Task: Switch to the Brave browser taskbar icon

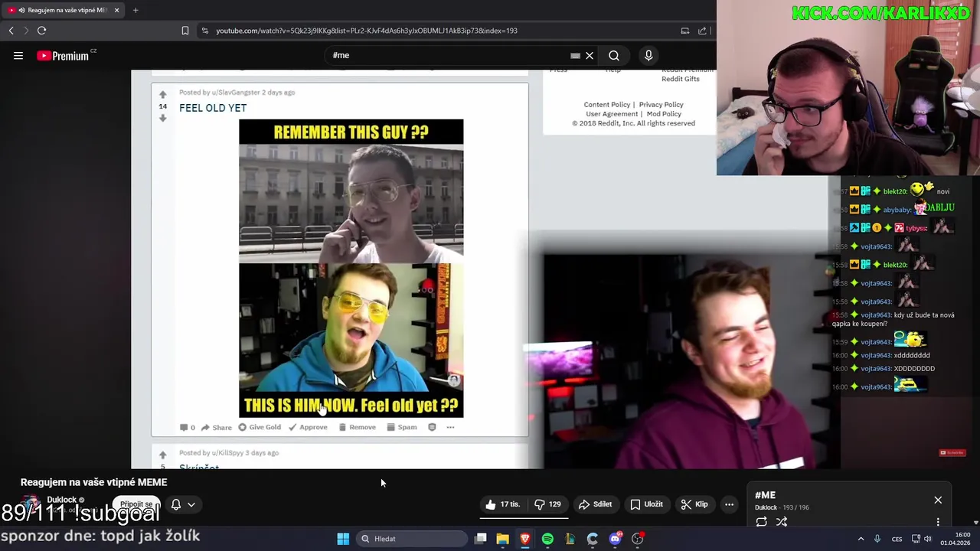Action: (525, 539)
